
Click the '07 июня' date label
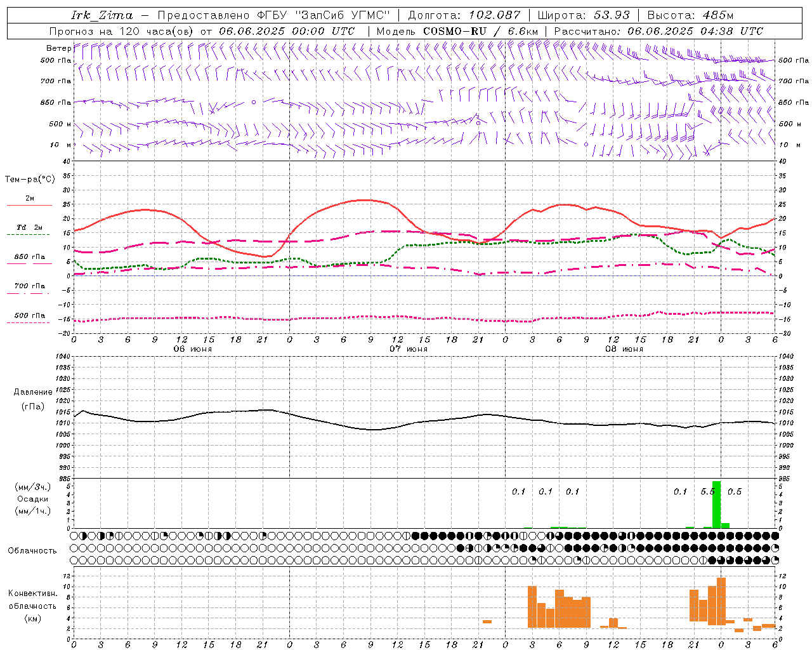click(x=409, y=349)
